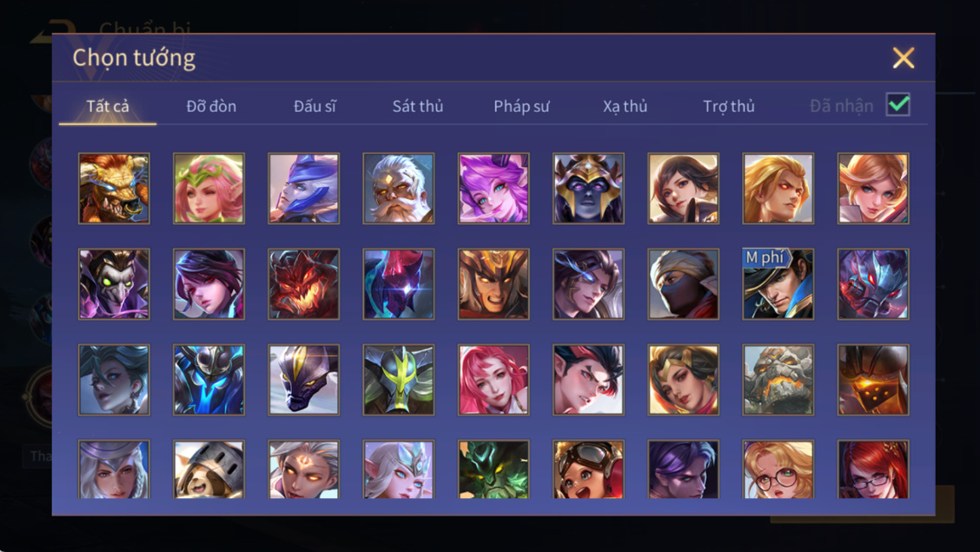Image resolution: width=980 pixels, height=552 pixels.
Task: Choose the green-eyed plague mask hero
Action: [114, 283]
